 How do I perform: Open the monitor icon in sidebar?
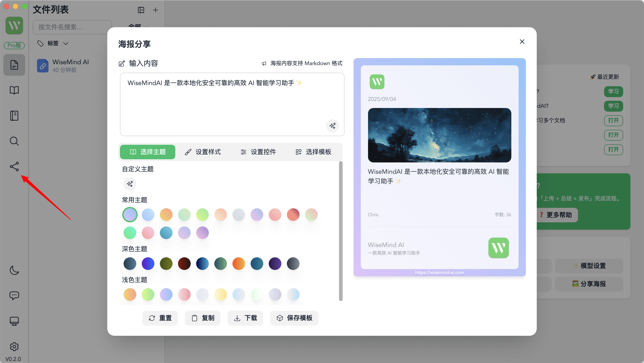[14, 321]
